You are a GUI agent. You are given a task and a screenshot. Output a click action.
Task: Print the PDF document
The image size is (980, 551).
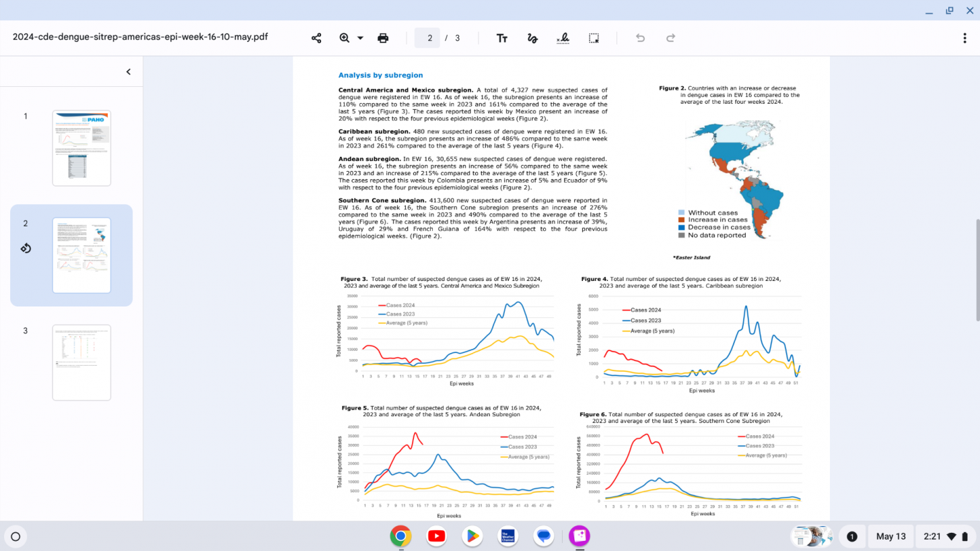coord(383,38)
